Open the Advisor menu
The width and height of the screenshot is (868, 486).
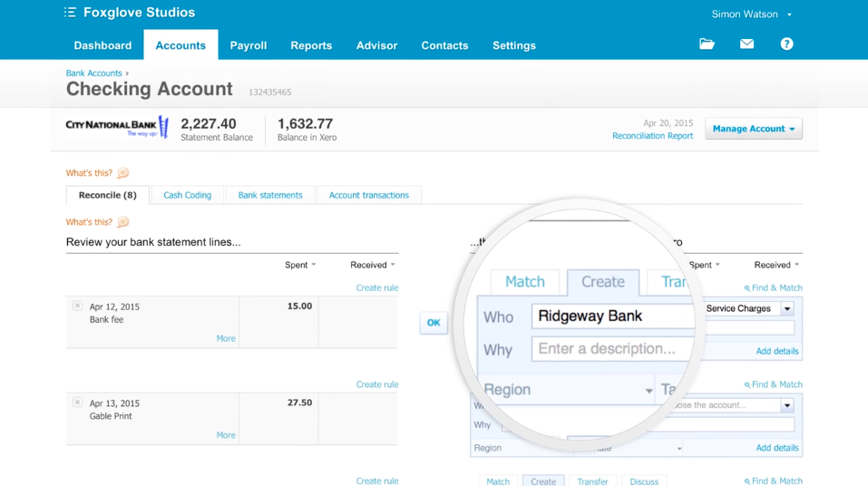click(x=377, y=45)
